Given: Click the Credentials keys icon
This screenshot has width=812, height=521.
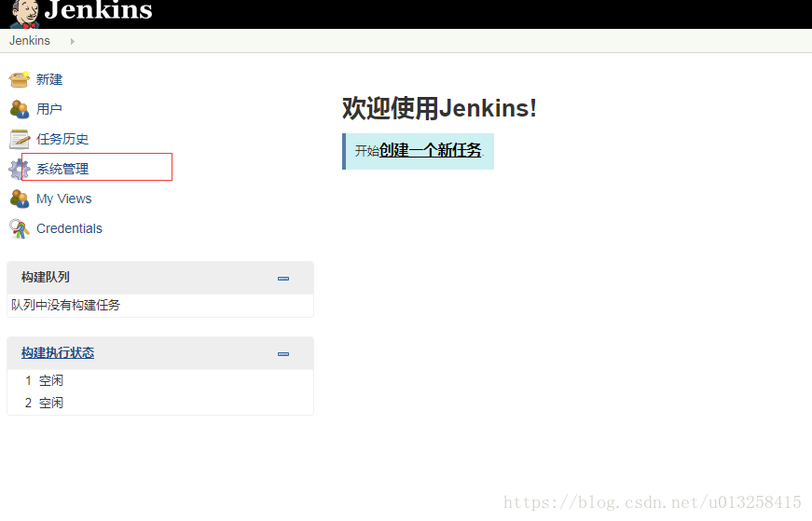Looking at the screenshot, I should pyautogui.click(x=20, y=229).
